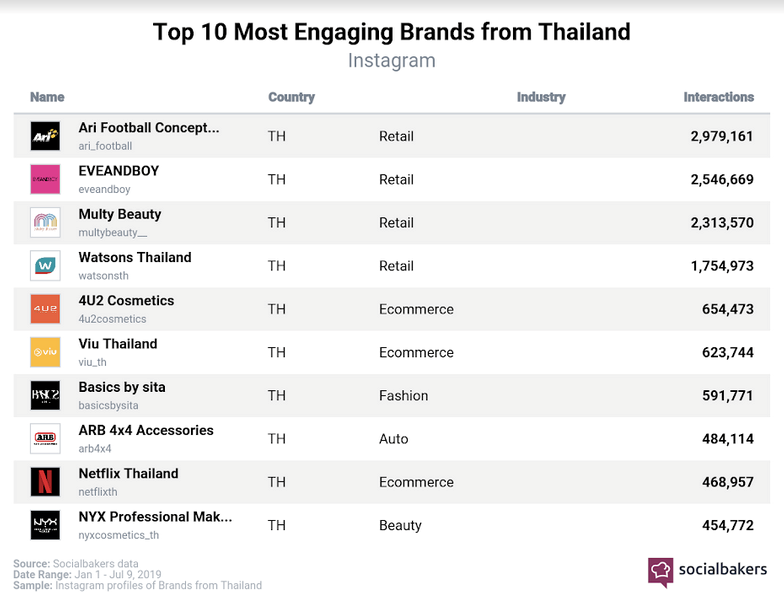
Task: Click the Viu Thailand interactions value 623,744
Action: [728, 352]
